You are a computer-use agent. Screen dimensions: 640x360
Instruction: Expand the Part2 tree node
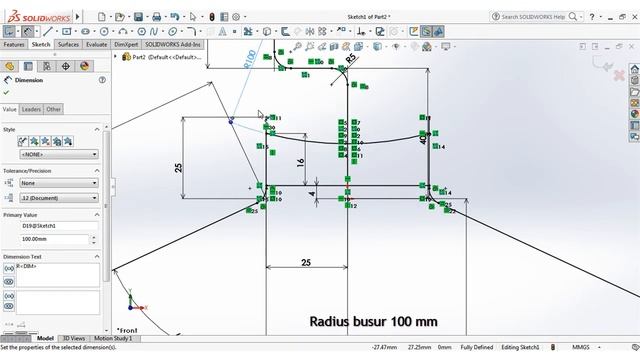116,57
